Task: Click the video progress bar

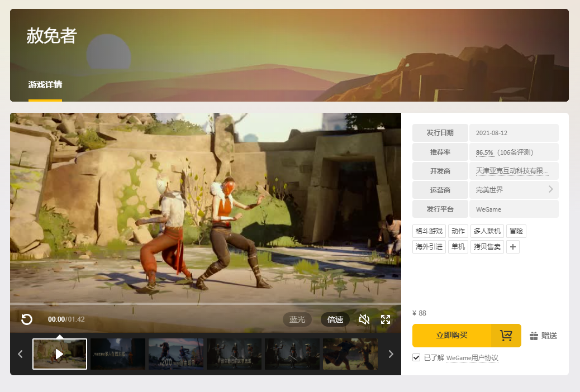Action: (205, 304)
